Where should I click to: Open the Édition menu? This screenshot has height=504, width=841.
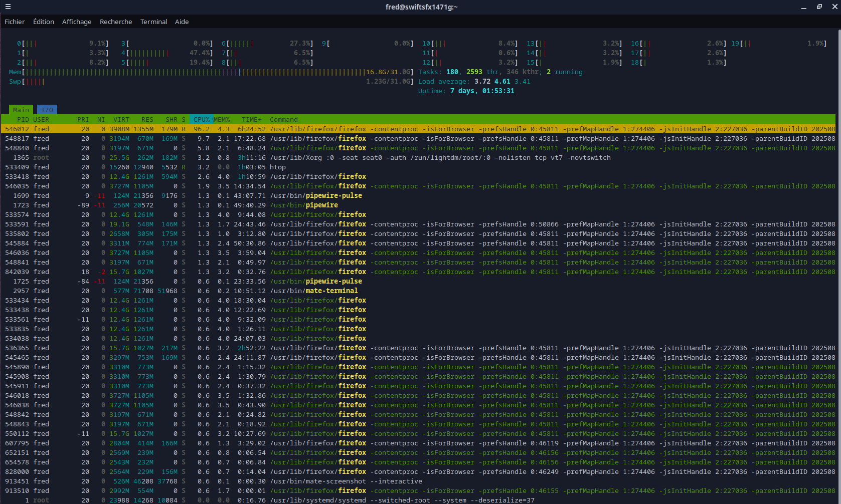click(x=44, y=22)
